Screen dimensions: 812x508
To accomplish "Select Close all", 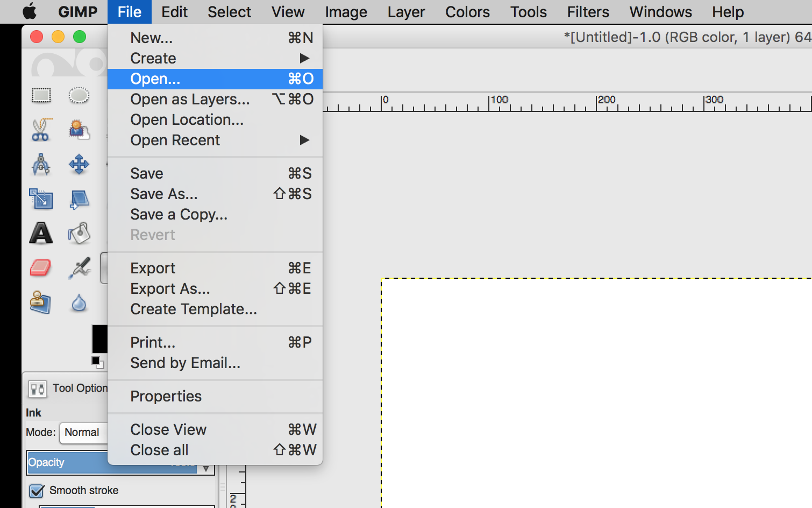I will 215,450.
